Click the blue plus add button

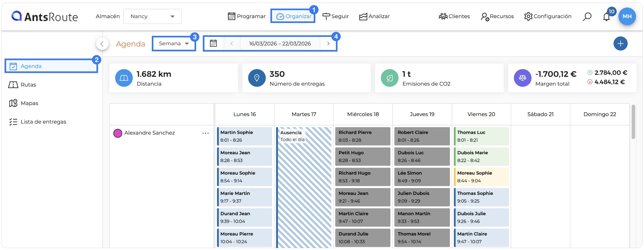[620, 44]
